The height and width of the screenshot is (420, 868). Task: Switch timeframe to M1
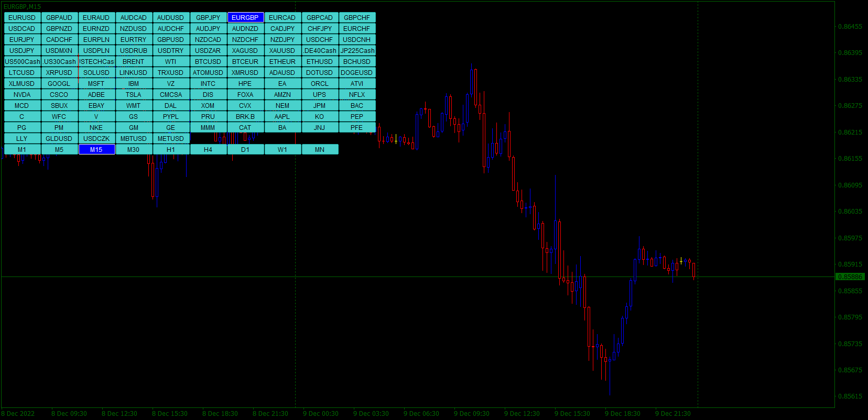[22, 150]
